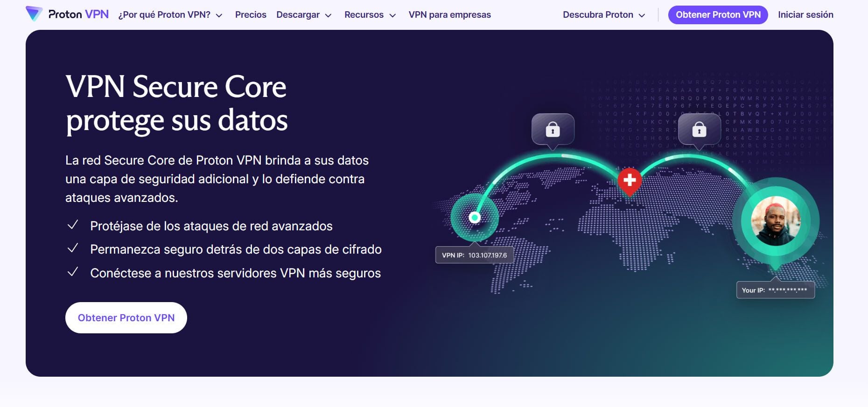
Task: Click text Protéjase de los ataques de red avanzados
Action: point(211,226)
